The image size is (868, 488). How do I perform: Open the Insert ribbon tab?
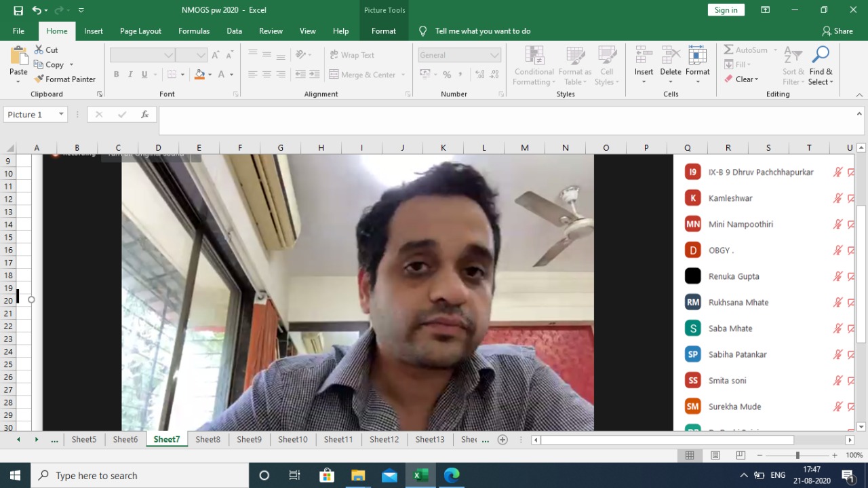94,31
